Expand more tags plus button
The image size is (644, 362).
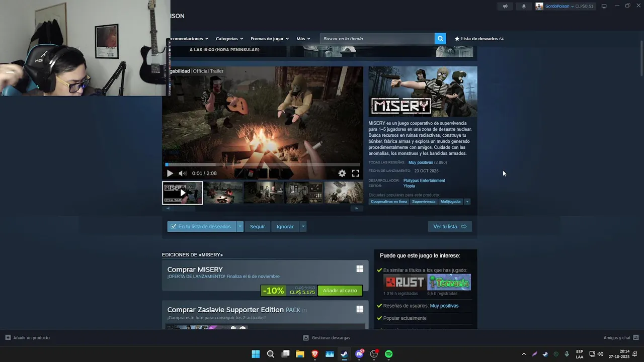[467, 202]
